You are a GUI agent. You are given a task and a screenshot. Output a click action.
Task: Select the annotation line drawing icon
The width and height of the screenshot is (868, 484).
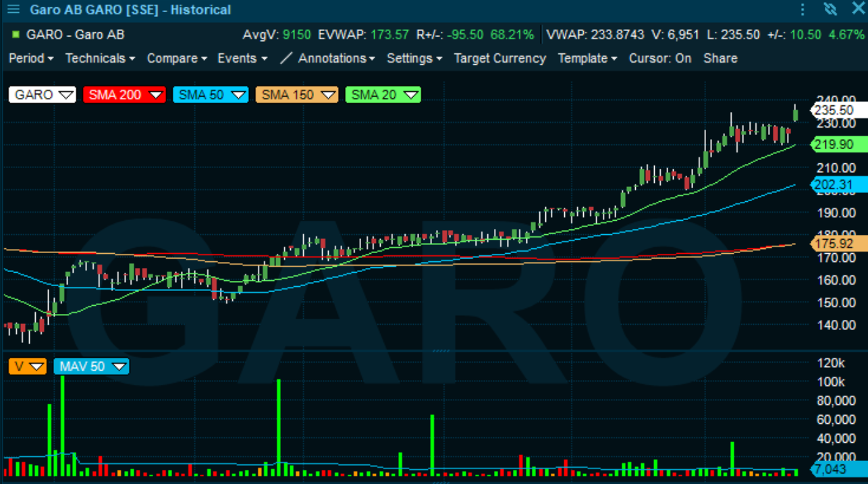[x=286, y=58]
